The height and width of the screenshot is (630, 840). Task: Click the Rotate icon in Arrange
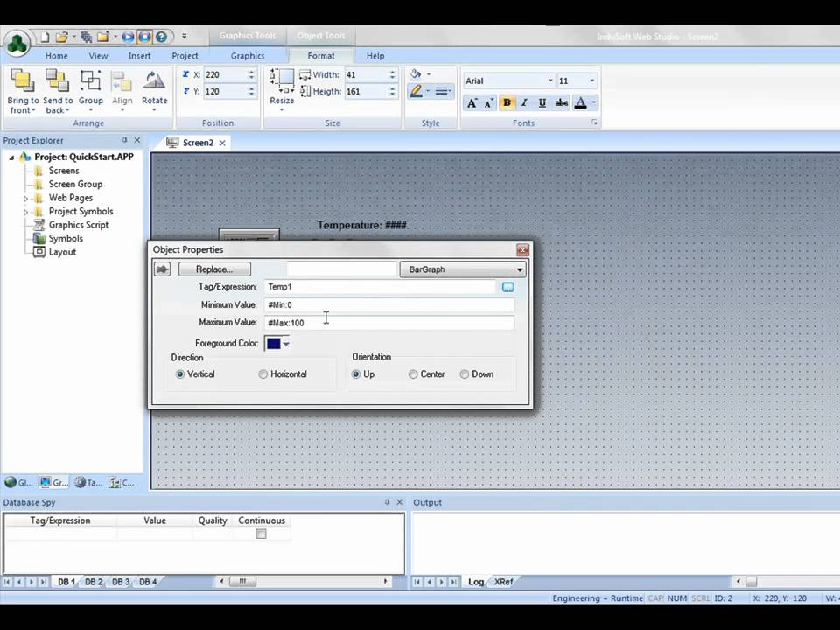click(154, 80)
